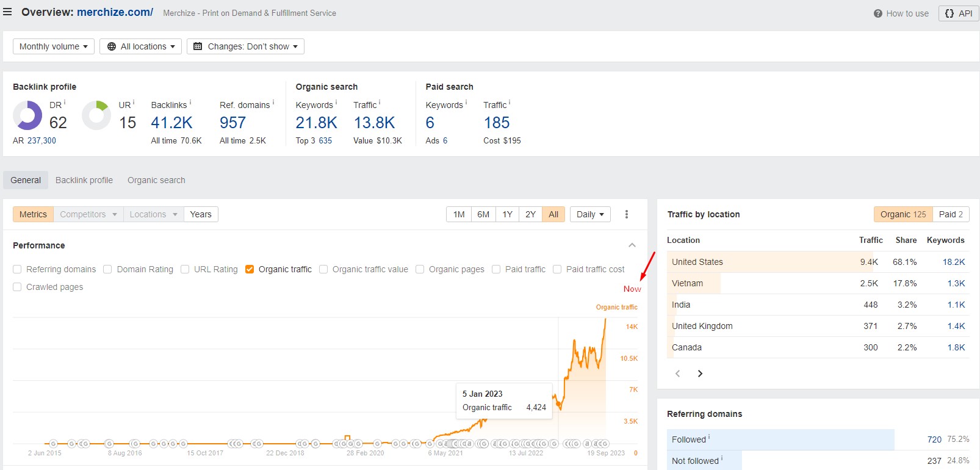Set chart range to 6M
Viewport: 980px width, 470px height.
[483, 214]
